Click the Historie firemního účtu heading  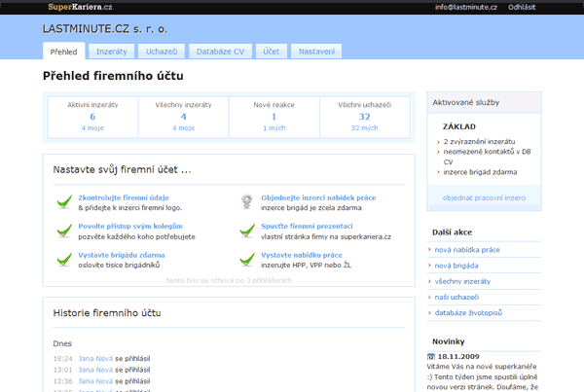[107, 313]
